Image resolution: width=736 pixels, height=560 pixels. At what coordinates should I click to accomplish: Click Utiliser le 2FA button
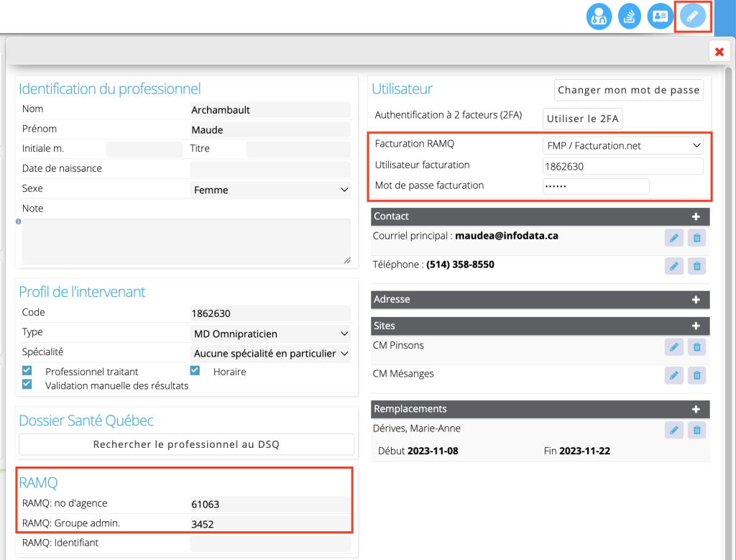coord(582,119)
